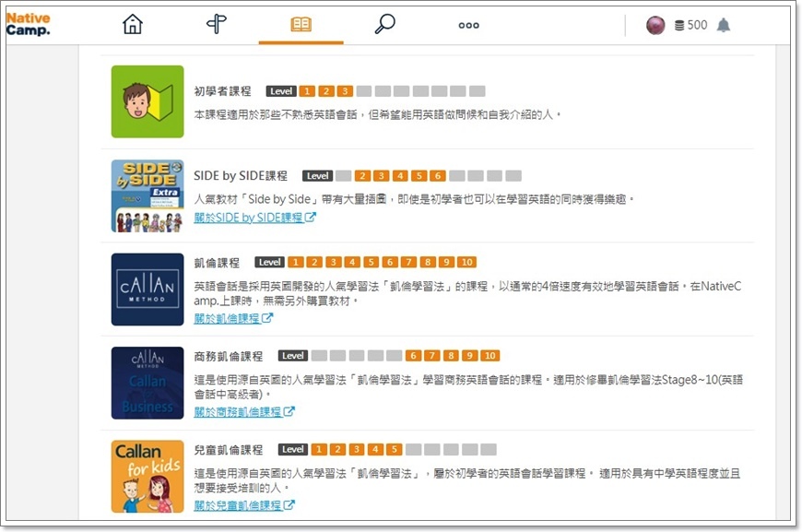Click level 3 badge of 初學者課程
The width and height of the screenshot is (802, 532).
346,91
